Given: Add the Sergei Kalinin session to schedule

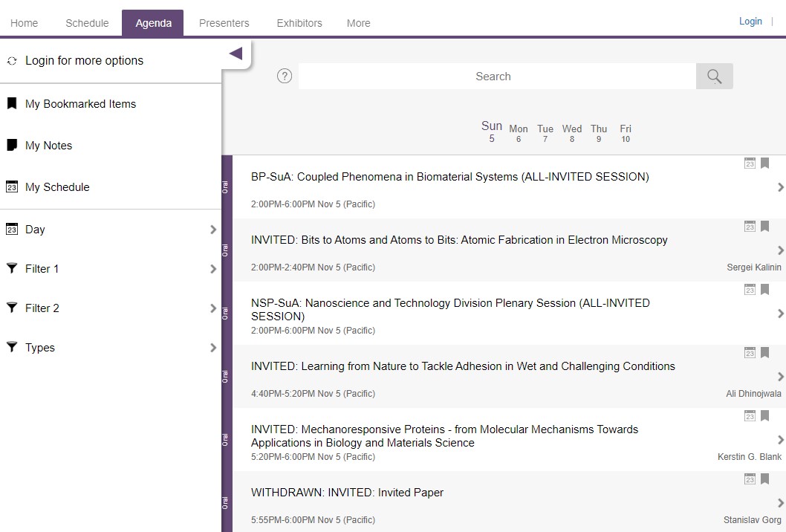Looking at the screenshot, I should pyautogui.click(x=750, y=227).
